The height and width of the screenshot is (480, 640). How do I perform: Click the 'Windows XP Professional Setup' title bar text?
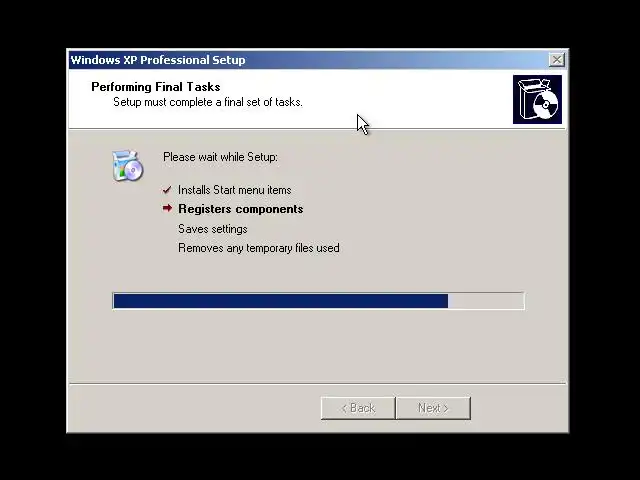pos(158,60)
